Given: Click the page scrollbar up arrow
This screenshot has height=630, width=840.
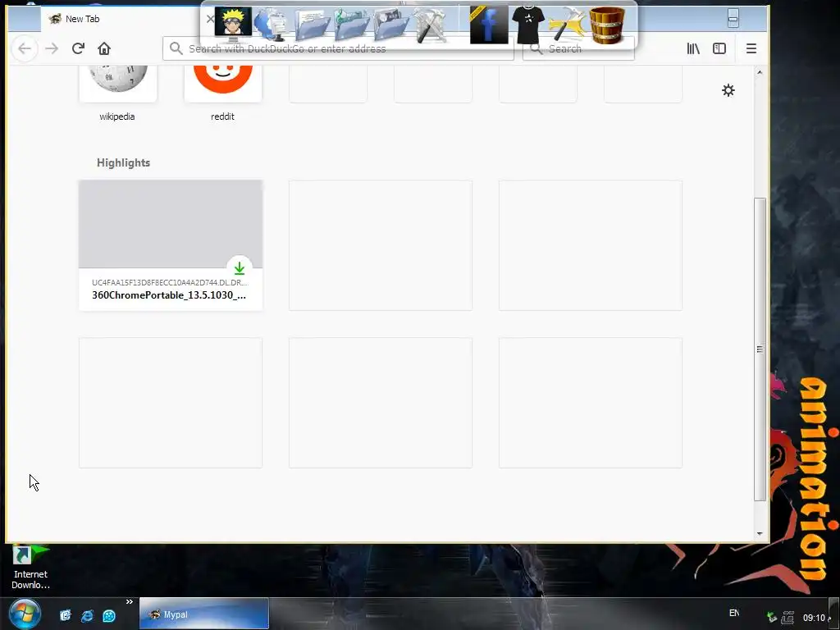Looking at the screenshot, I should (760, 72).
